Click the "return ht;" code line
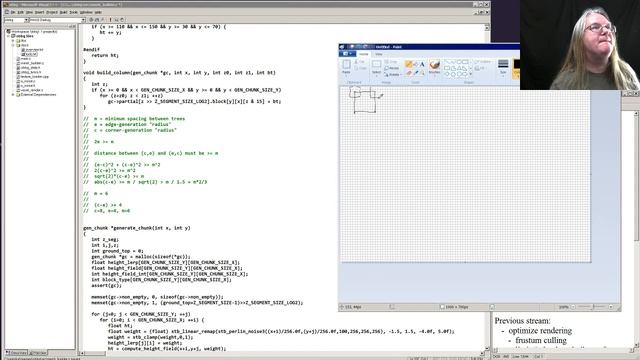The width and height of the screenshot is (640, 360). (x=105, y=55)
